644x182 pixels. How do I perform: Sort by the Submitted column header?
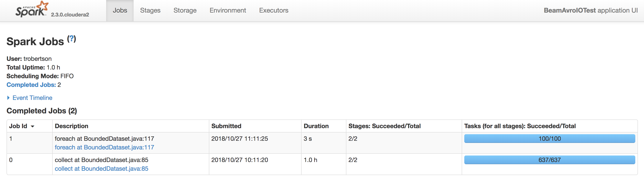[226, 126]
